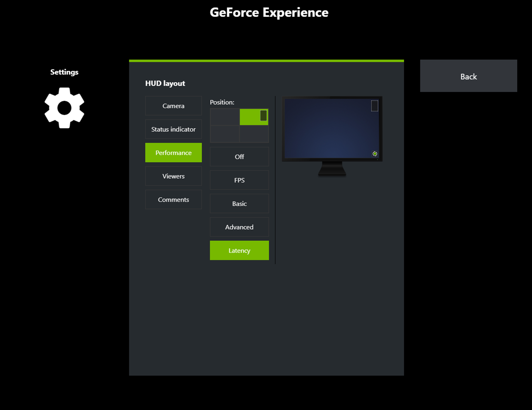The image size is (532, 410).
Task: Select the top-left position quadrant
Action: point(224,117)
